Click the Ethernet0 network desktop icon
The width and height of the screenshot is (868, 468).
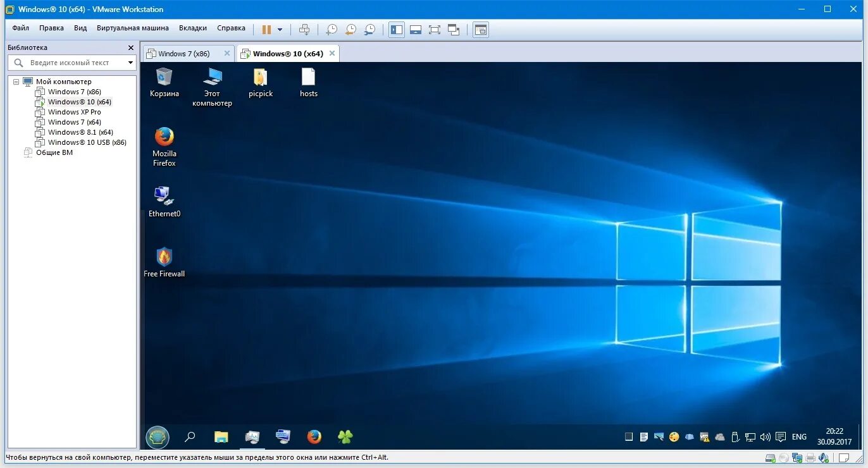(x=164, y=202)
